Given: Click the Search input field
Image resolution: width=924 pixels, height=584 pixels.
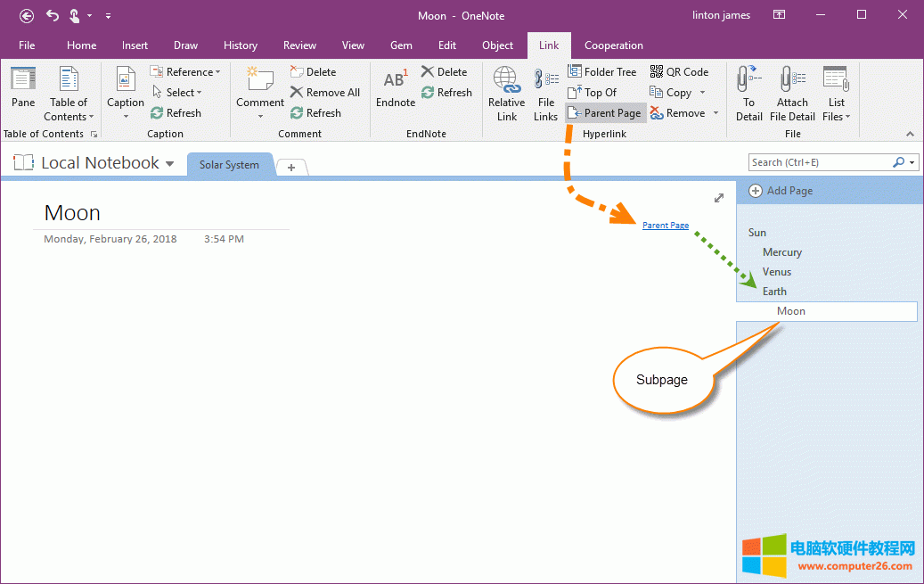Looking at the screenshot, I should click(x=818, y=162).
